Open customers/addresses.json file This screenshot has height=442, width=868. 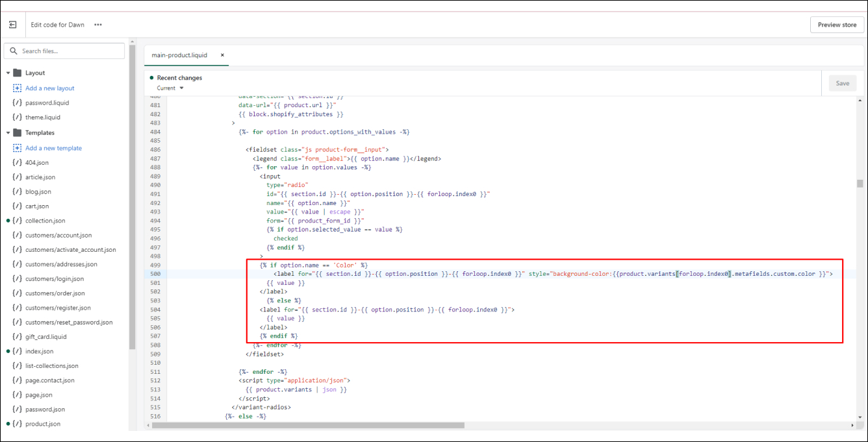click(x=61, y=264)
